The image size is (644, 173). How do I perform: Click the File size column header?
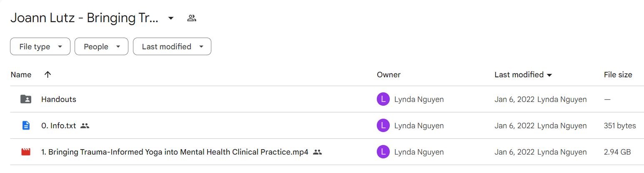618,75
